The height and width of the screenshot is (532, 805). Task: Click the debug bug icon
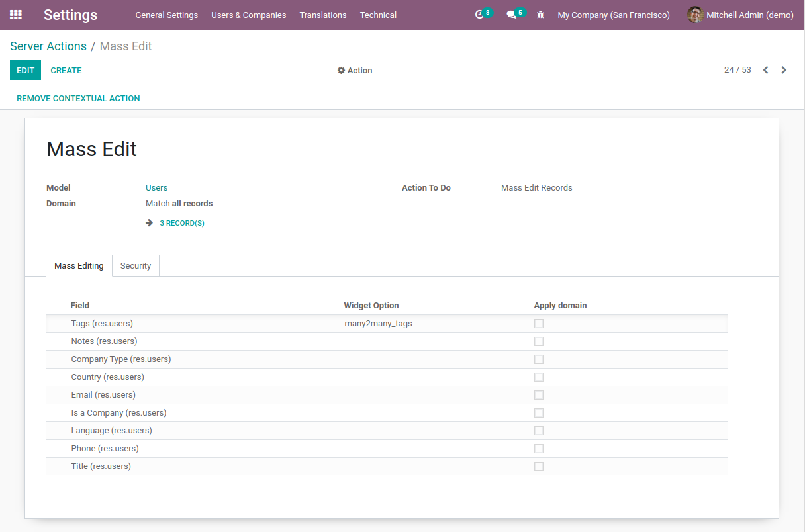(x=540, y=15)
